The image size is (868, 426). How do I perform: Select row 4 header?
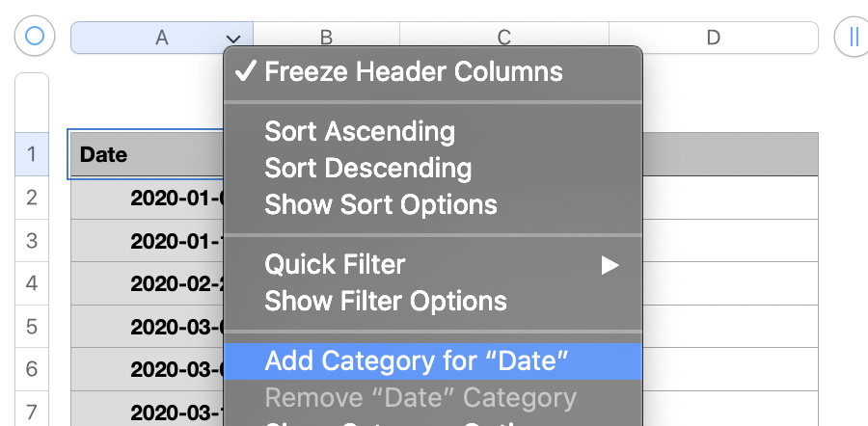tap(32, 283)
